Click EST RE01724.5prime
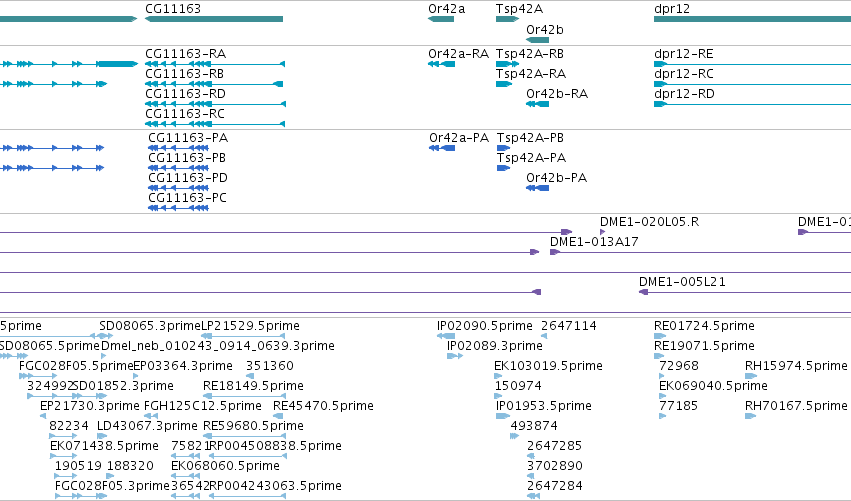 pos(704,326)
